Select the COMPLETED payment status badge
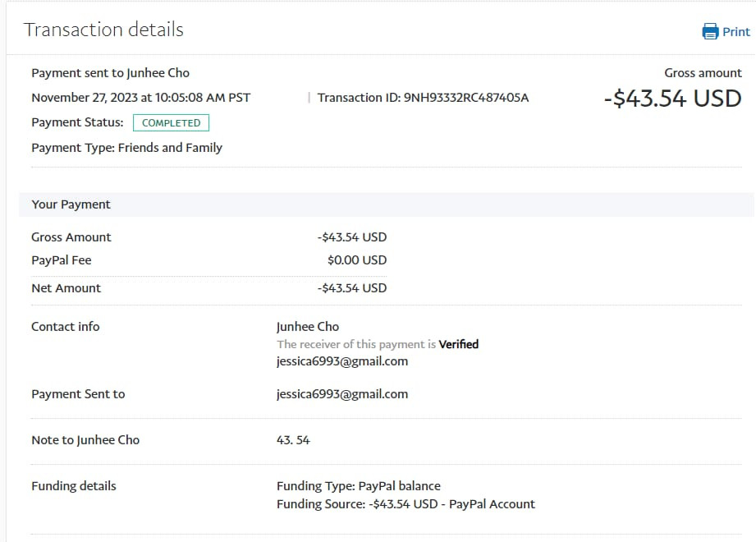Screen dimensions: 756x542 (171, 123)
